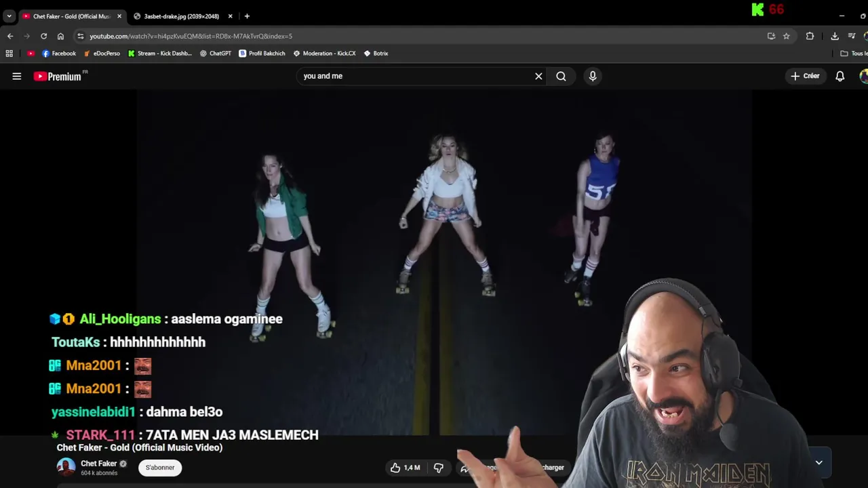Close the Chet Faker - Gold tab
Image resolution: width=868 pixels, height=488 pixels.
[119, 16]
